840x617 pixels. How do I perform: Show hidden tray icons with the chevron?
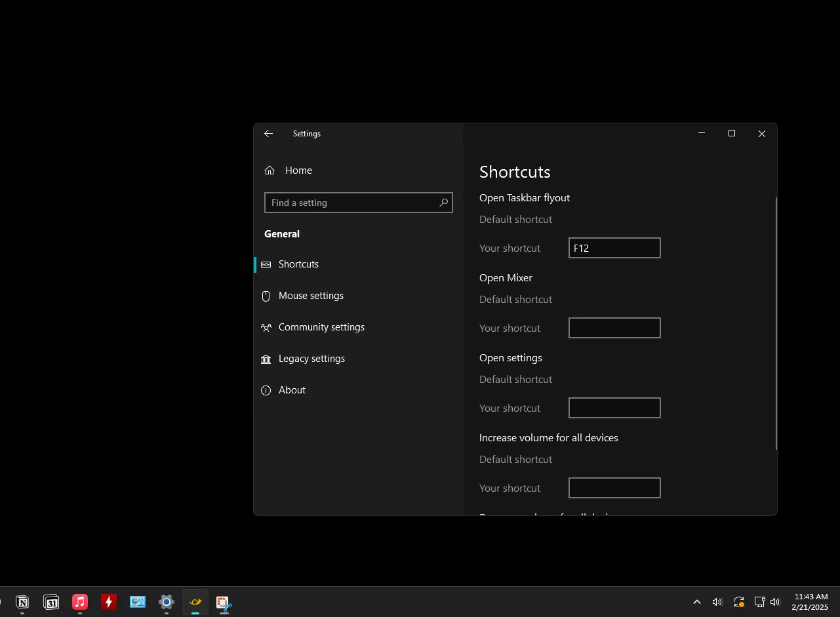[697, 602]
